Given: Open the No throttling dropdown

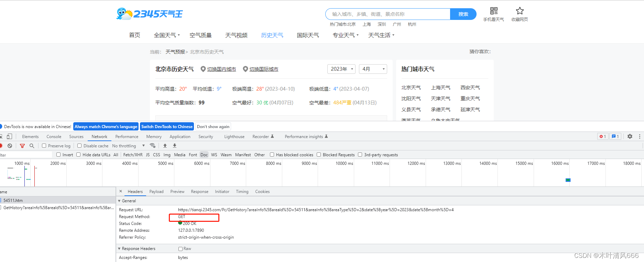Looking at the screenshot, I should tap(128, 146).
